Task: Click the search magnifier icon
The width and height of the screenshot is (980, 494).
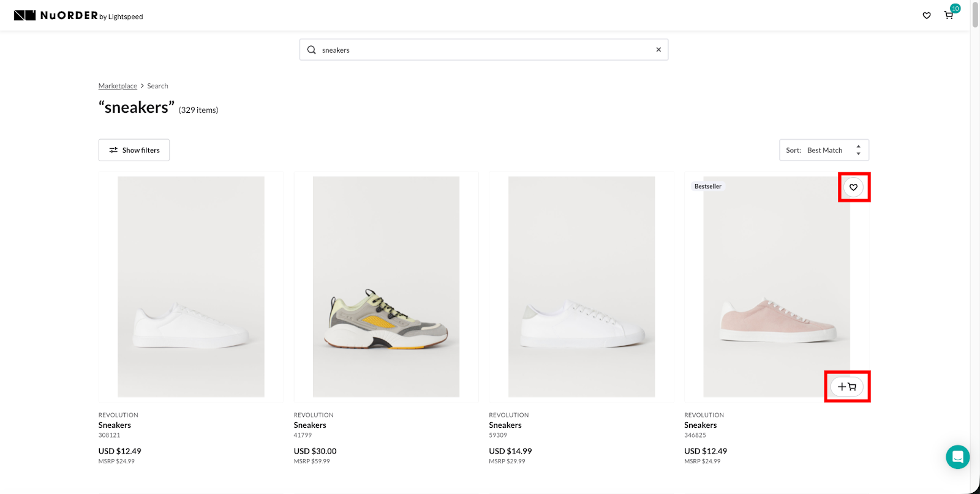Action: tap(312, 50)
